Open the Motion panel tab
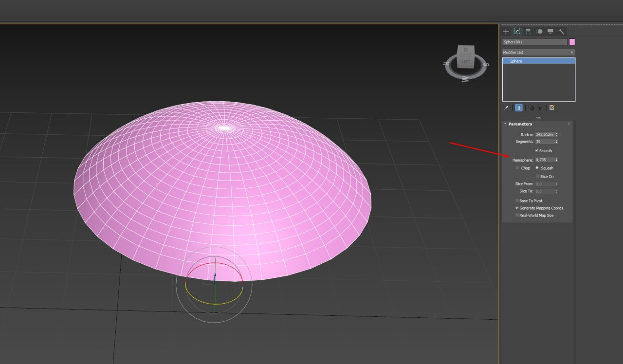The image size is (623, 364). 539,31
